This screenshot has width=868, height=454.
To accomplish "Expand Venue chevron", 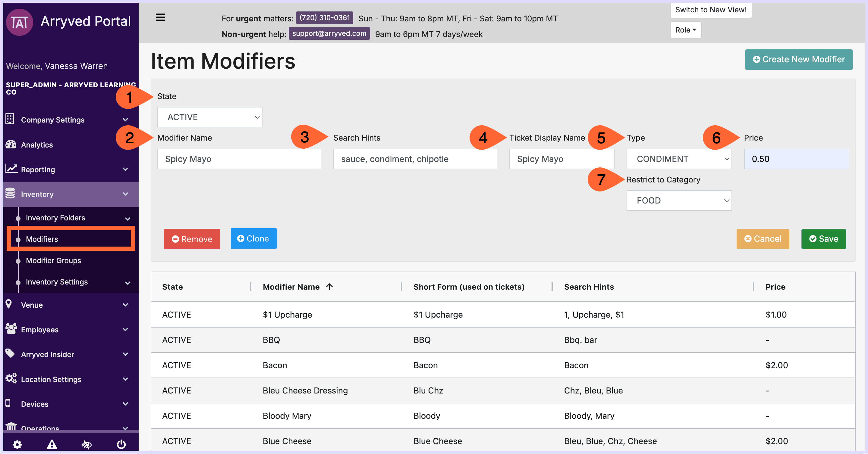I will click(125, 305).
